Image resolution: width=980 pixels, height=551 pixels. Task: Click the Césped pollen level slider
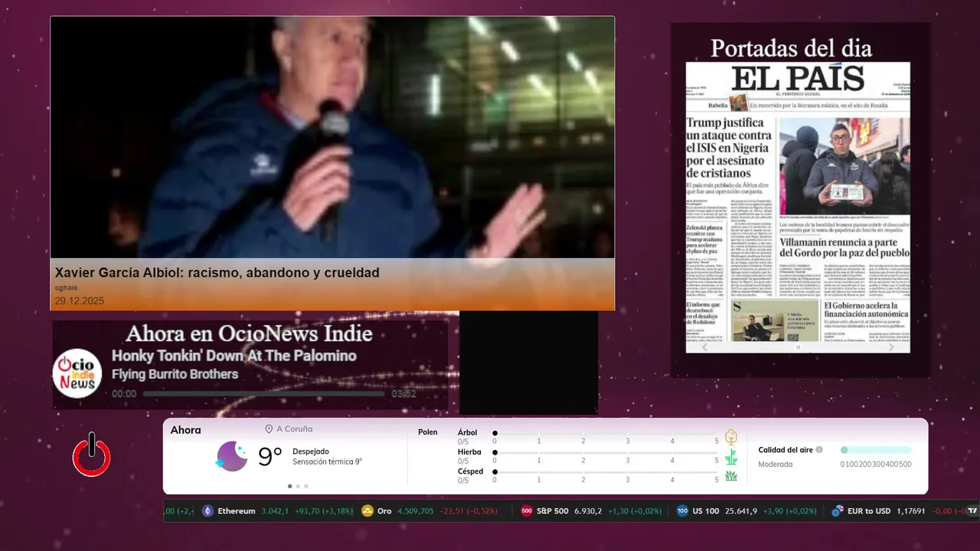[606, 472]
